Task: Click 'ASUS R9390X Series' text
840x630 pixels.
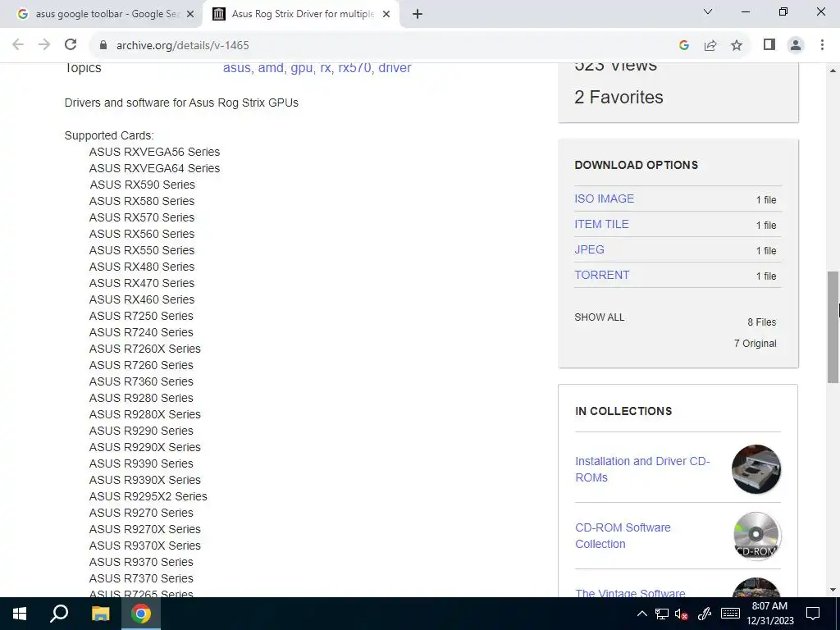Action: (144, 480)
